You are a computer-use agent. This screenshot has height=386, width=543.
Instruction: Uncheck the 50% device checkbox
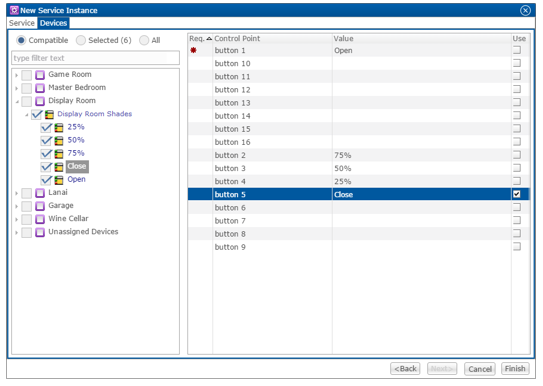(46, 141)
